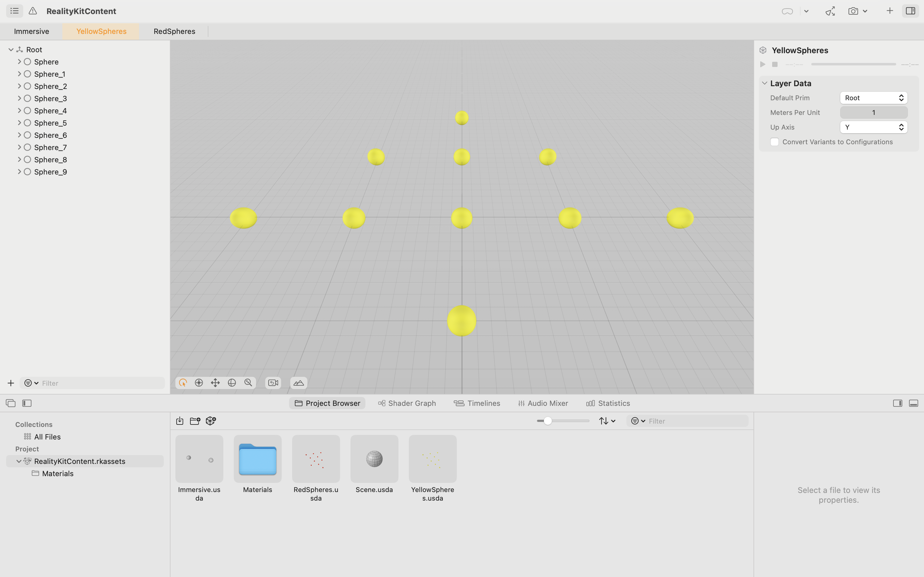Click the new scene cube icon
The width and height of the screenshot is (924, 577).
[211, 421]
